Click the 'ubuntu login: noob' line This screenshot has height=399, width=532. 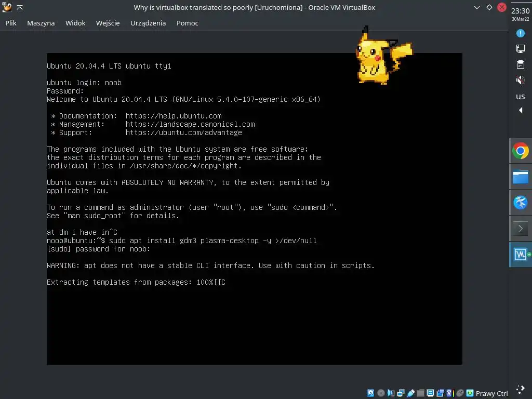point(84,83)
